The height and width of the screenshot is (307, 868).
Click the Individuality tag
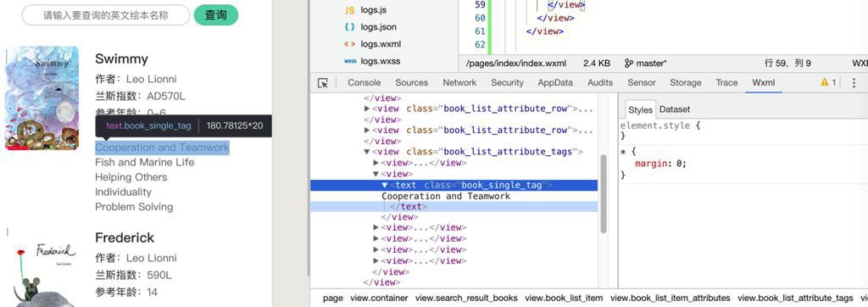(x=123, y=193)
